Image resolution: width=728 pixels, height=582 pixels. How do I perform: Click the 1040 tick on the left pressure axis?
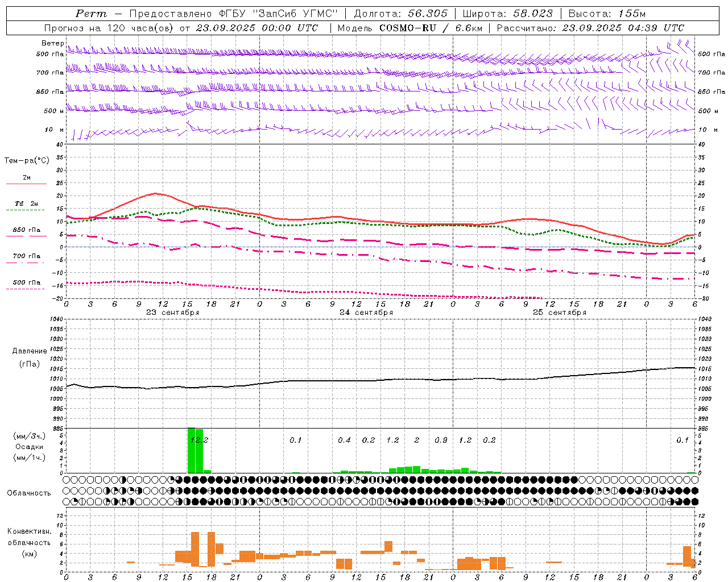click(x=56, y=319)
